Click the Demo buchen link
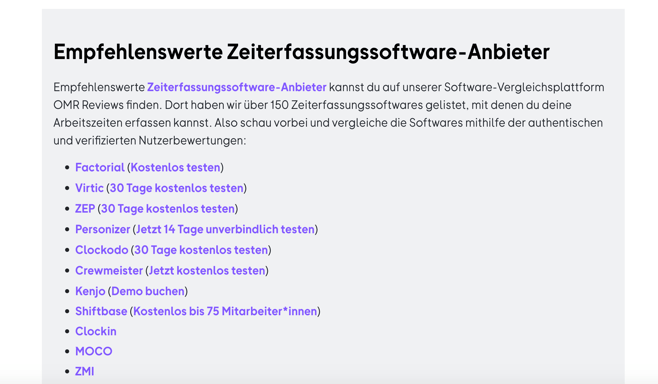The image size is (658, 384). 148,291
